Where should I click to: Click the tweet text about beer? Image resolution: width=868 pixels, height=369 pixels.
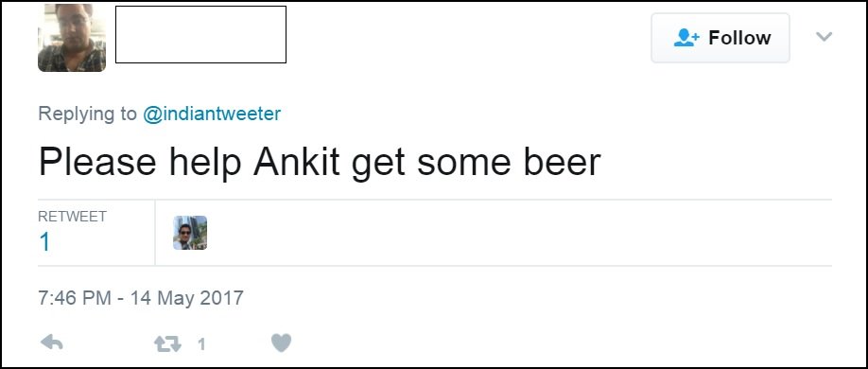[320, 163]
